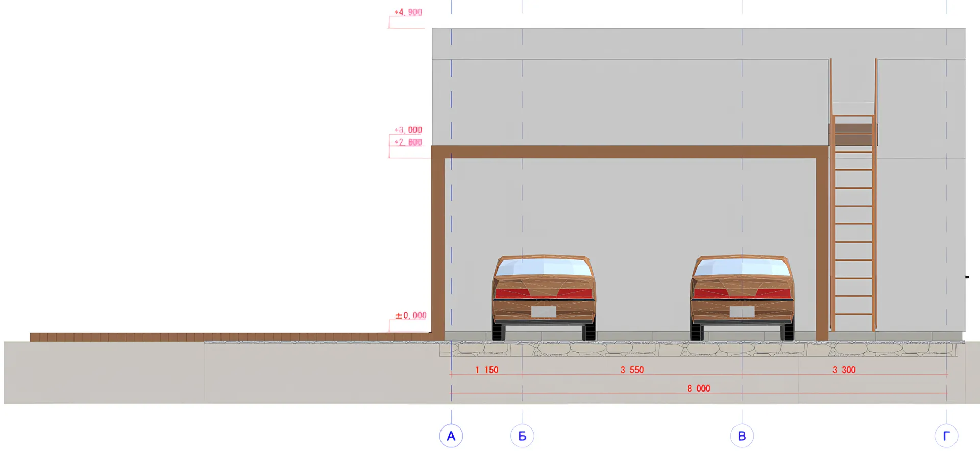Select the axis marker Г
Image resolution: width=980 pixels, height=454 pixels.
(x=946, y=436)
